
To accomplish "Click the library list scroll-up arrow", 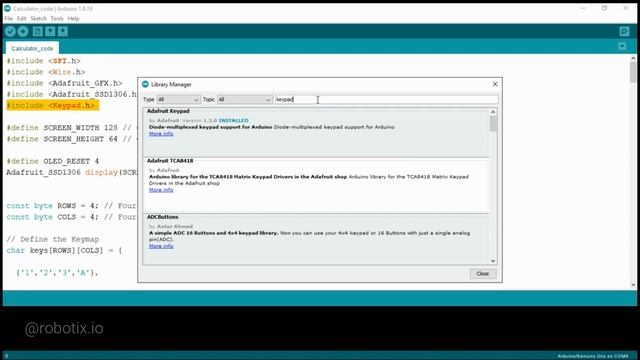I will coord(493,112).
